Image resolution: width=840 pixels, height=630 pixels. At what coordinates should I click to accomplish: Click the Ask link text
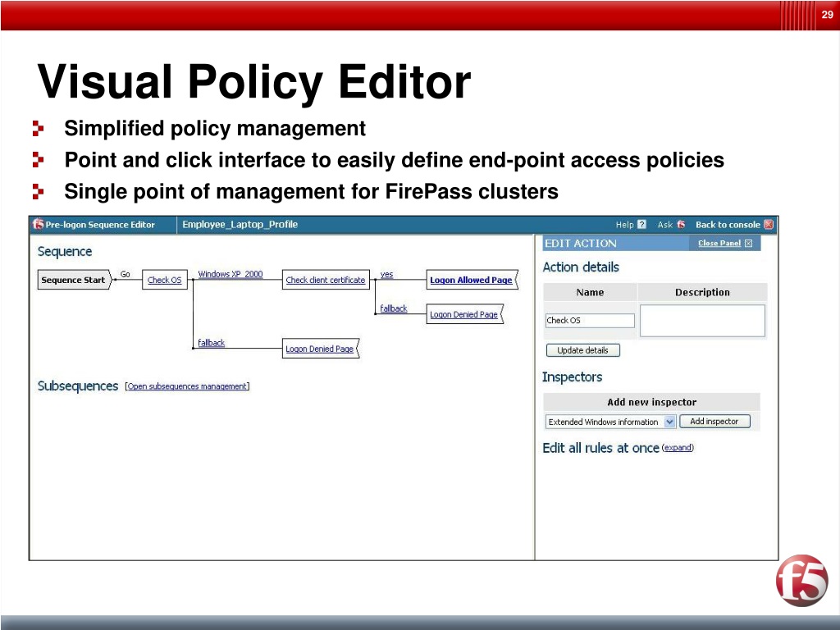(x=664, y=225)
